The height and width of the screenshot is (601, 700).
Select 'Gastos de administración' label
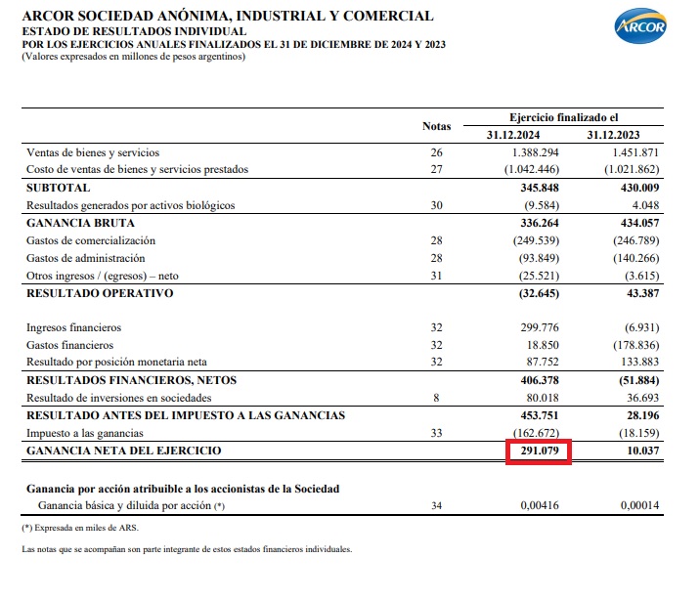(86, 258)
